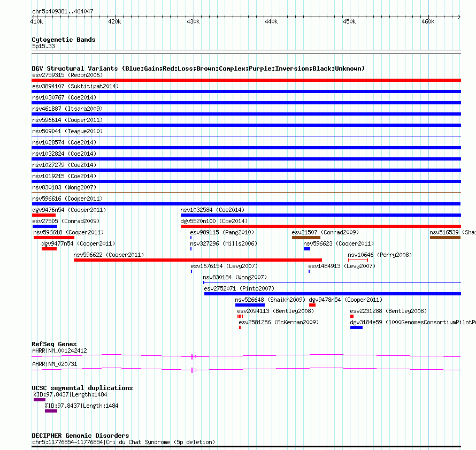Open the DGV Structural Variants track title

pyautogui.click(x=198, y=68)
